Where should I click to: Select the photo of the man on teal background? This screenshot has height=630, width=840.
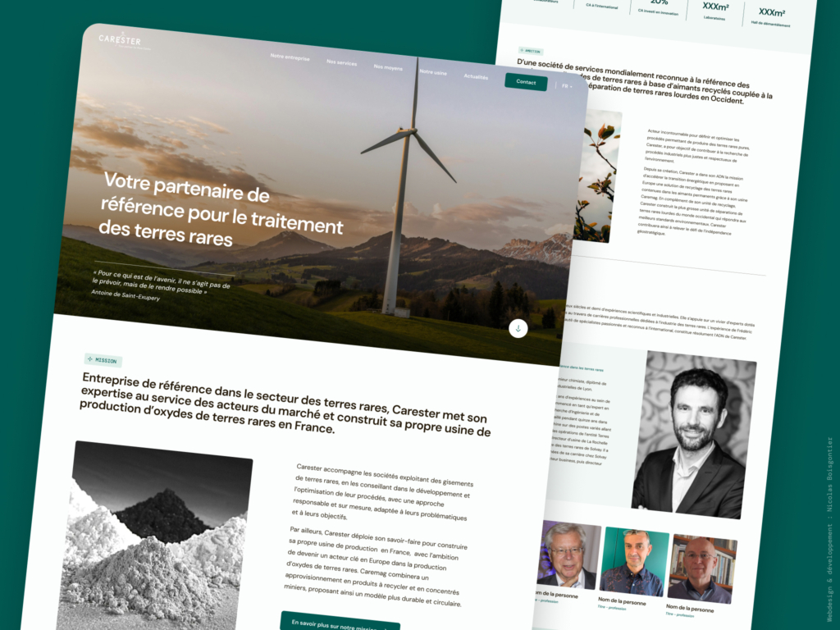click(634, 562)
